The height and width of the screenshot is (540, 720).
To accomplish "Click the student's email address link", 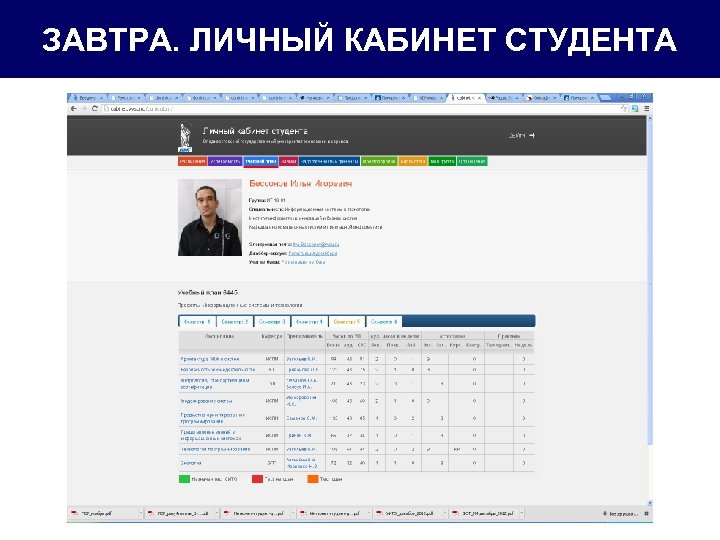I will coord(316,244).
